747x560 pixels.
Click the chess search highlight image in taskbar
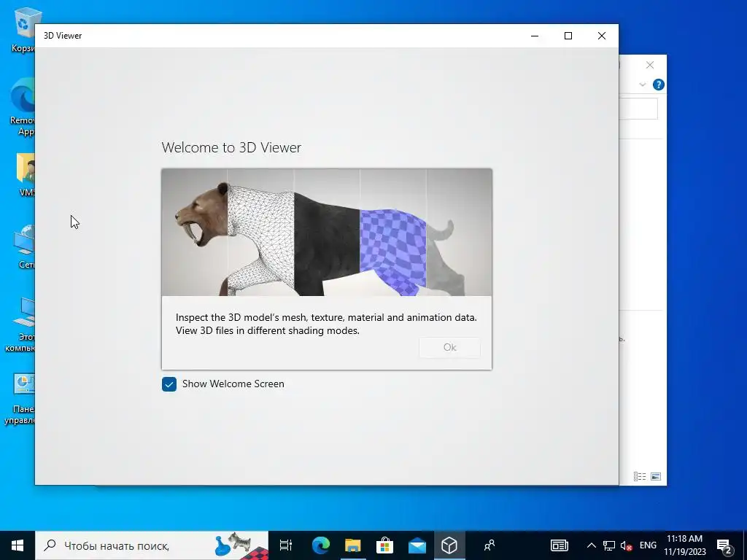241,545
